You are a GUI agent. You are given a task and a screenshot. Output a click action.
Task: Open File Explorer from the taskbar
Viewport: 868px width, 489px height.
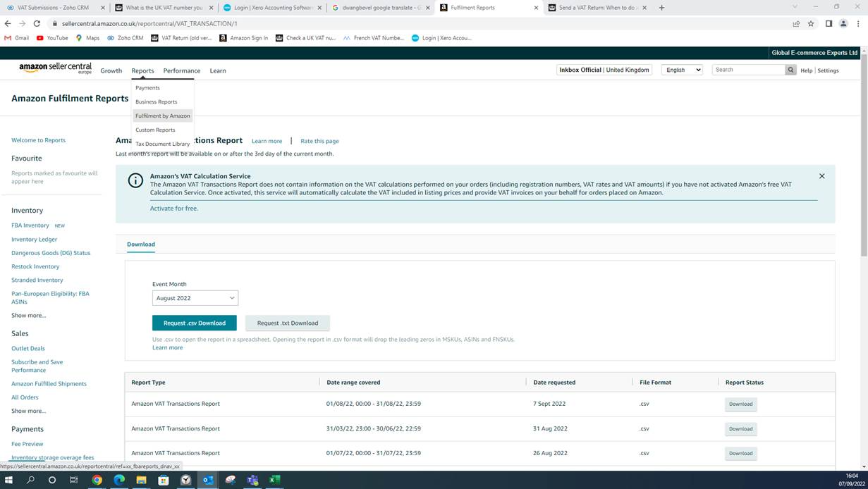[141, 480]
